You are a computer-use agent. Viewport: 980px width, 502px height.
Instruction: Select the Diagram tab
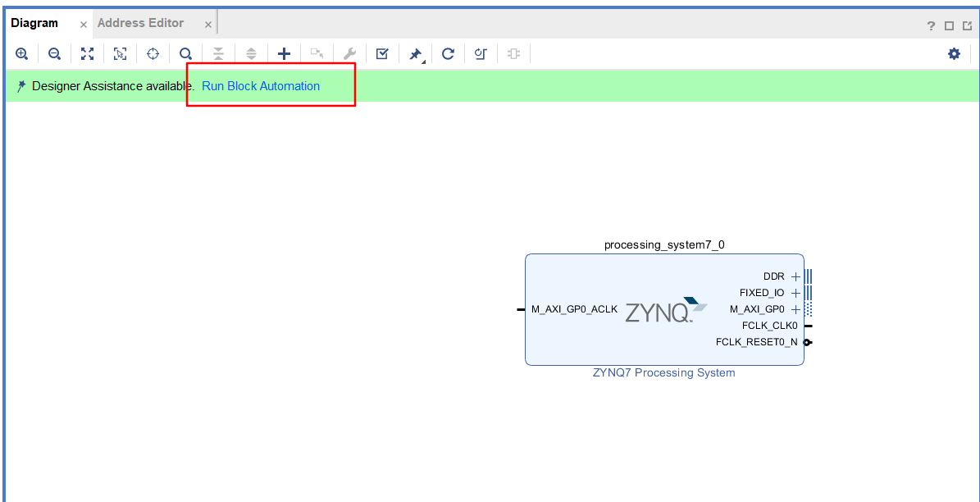(x=34, y=22)
